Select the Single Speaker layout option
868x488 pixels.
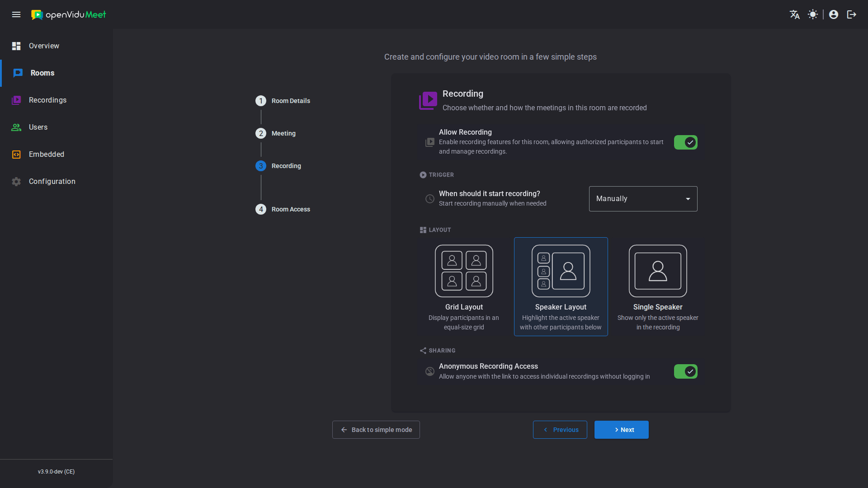[658, 287]
